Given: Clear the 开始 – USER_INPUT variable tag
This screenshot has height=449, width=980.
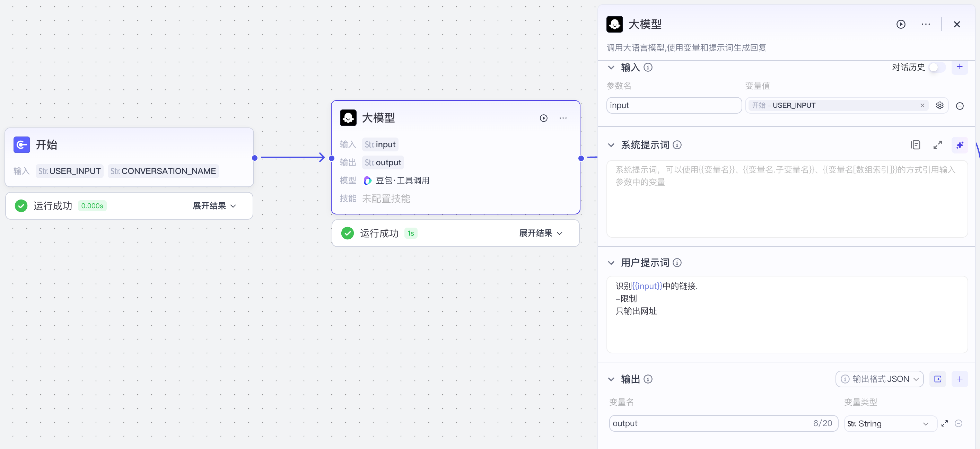Looking at the screenshot, I should point(922,105).
